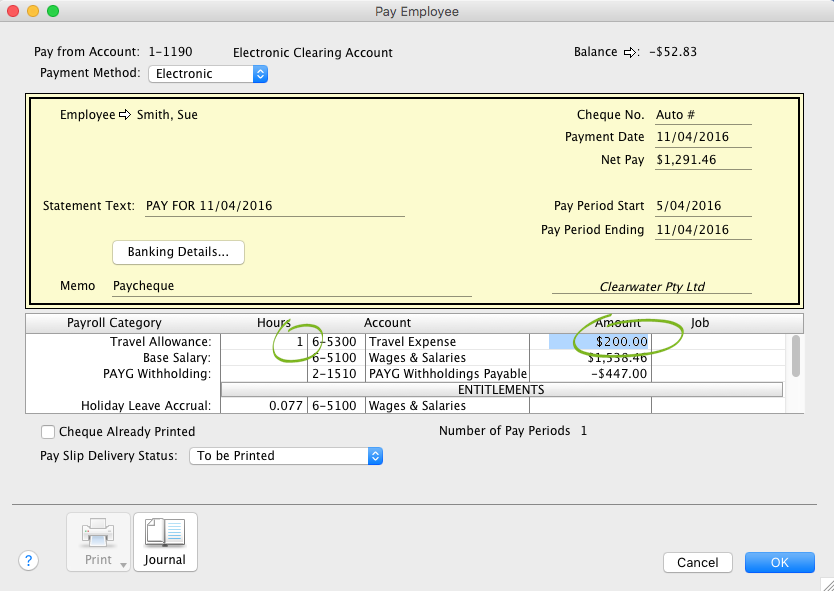Tick the Cheque Already Printed checkbox
Screen dimensions: 834x591
[x=48, y=432]
